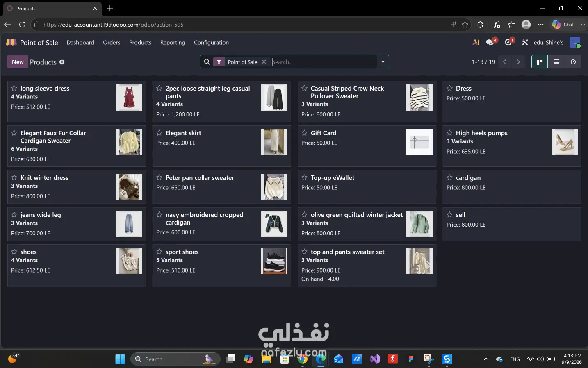Image resolution: width=588 pixels, height=368 pixels.
Task: Toggle favorite star for Gift Card
Action: click(x=305, y=133)
